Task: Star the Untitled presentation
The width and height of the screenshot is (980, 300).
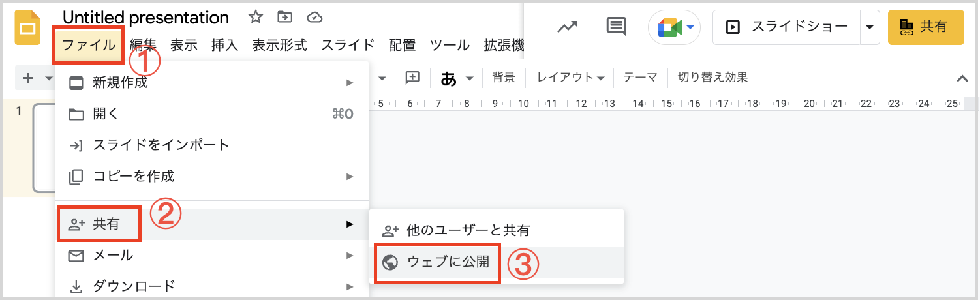Action: (256, 17)
